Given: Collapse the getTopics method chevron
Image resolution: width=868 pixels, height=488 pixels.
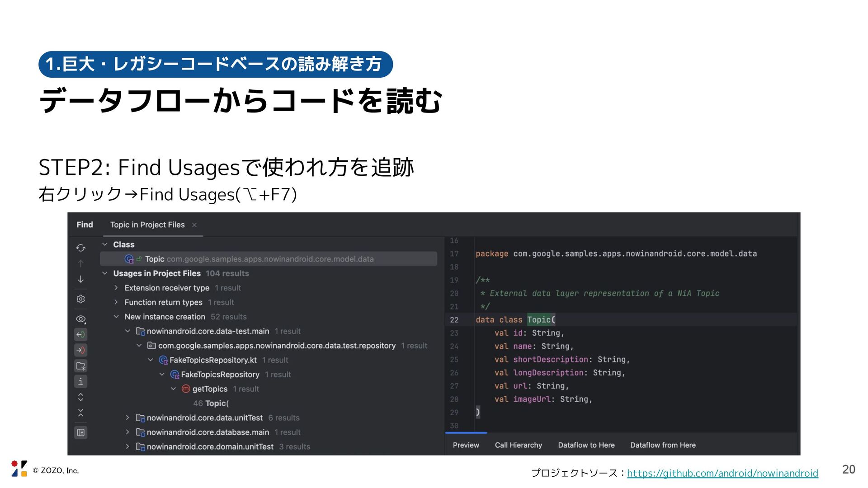Looking at the screenshot, I should (173, 389).
